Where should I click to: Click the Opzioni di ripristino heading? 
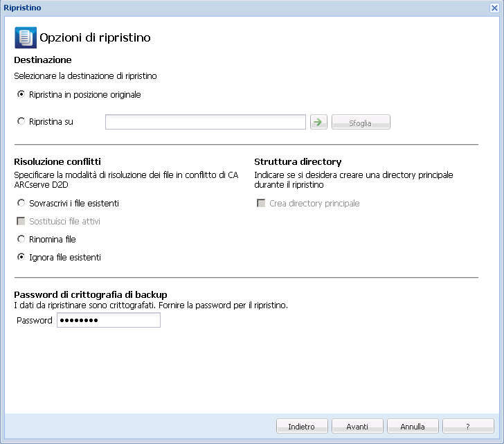[95, 37]
